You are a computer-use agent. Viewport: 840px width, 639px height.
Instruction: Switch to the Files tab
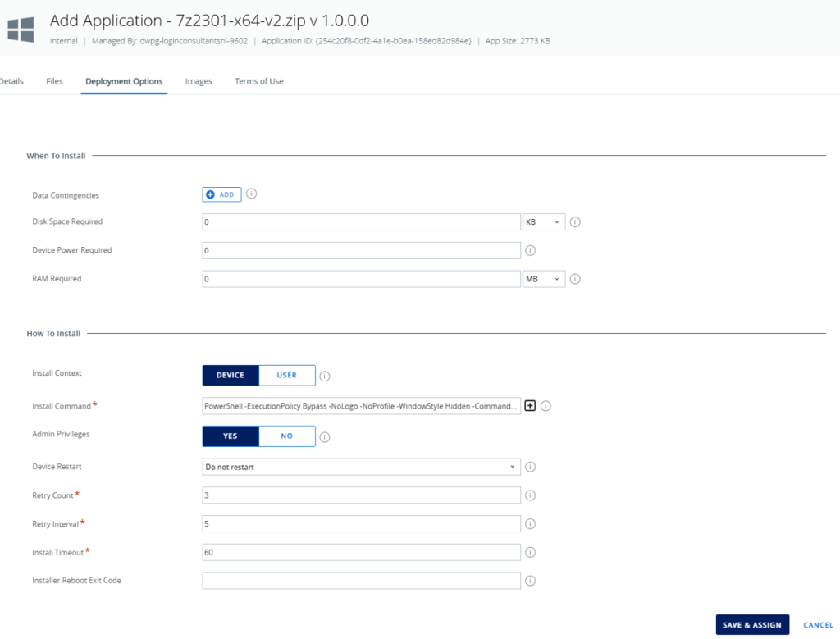[x=54, y=81]
